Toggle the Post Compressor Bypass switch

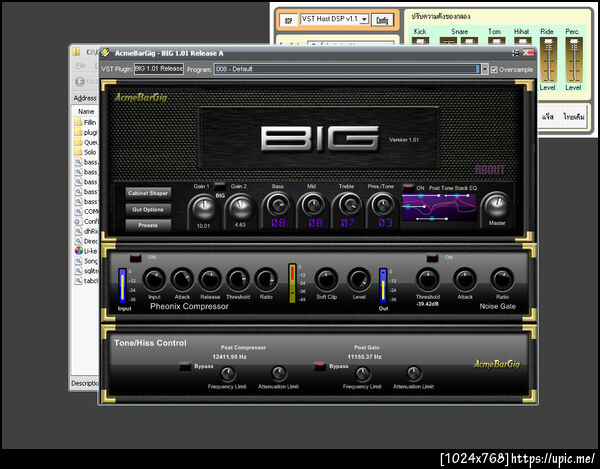coord(185,366)
